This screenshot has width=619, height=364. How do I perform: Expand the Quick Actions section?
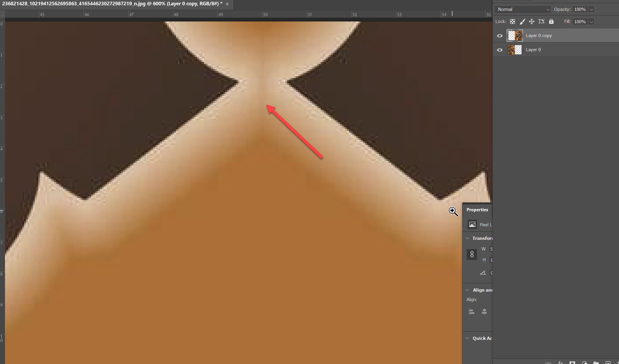[x=467, y=338]
